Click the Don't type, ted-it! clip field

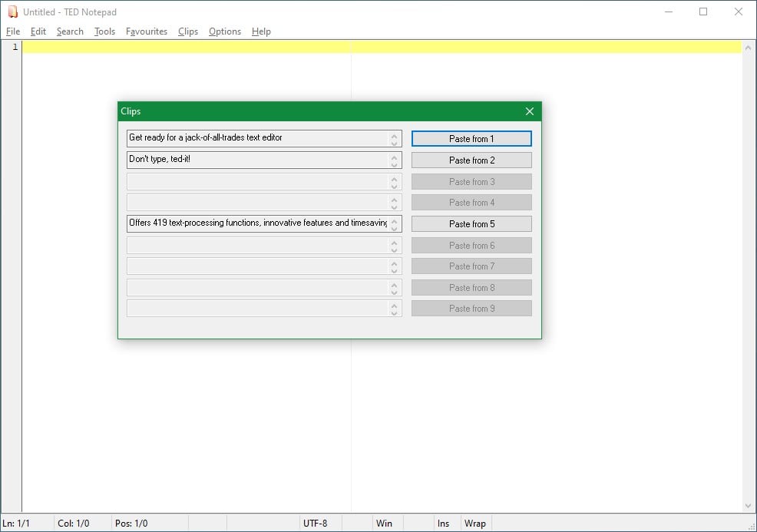[258, 160]
